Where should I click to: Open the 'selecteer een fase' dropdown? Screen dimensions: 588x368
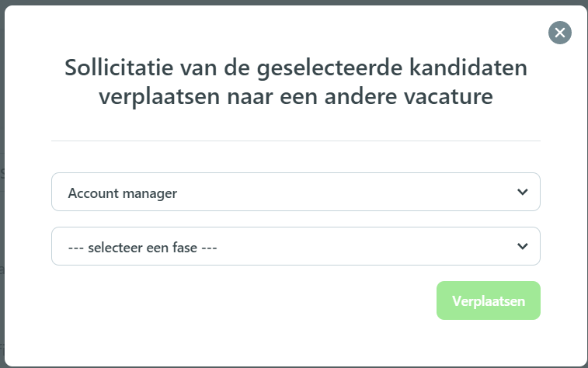[x=295, y=246]
